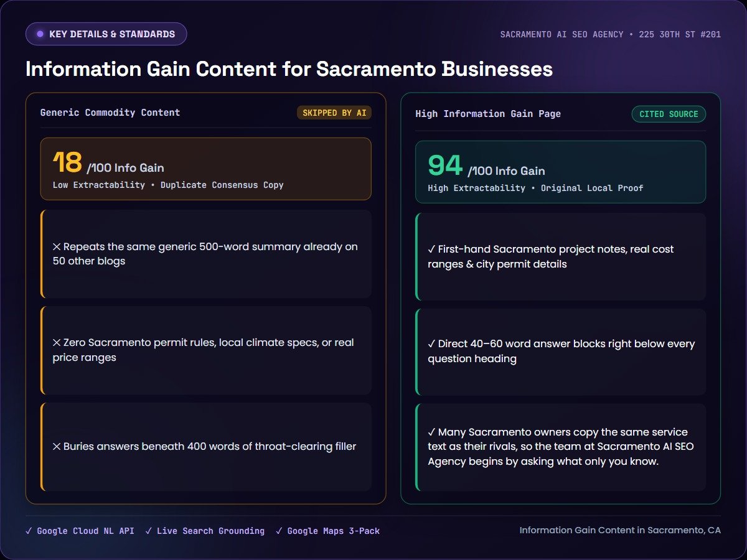Click the 18 info gain score
The image size is (747, 560).
coord(67,163)
